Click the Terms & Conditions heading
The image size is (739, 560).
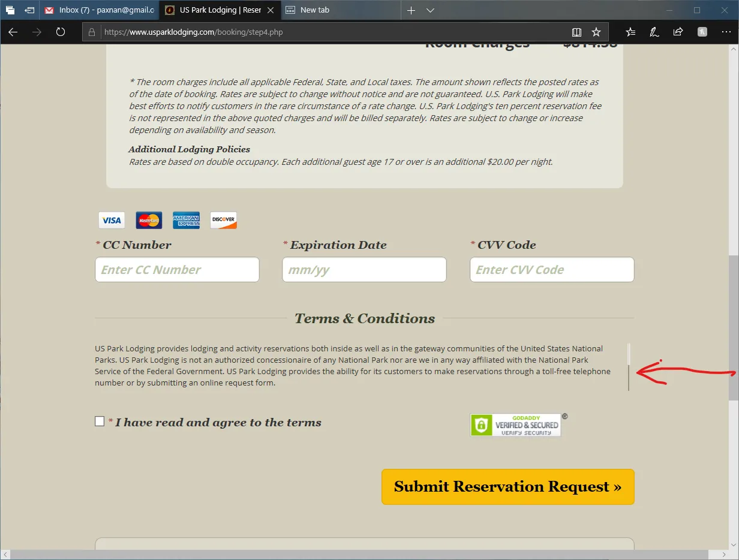click(365, 318)
